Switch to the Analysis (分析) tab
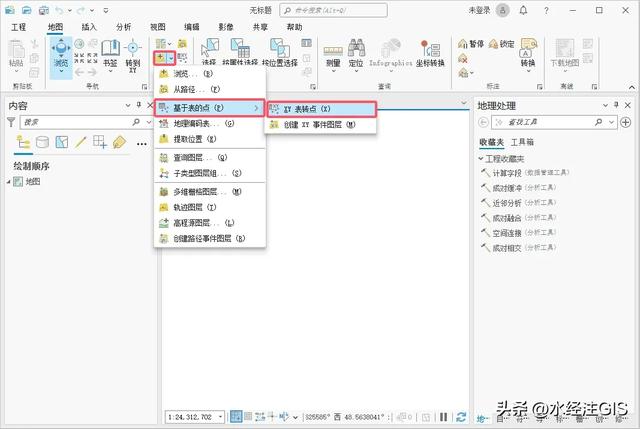 pyautogui.click(x=123, y=27)
